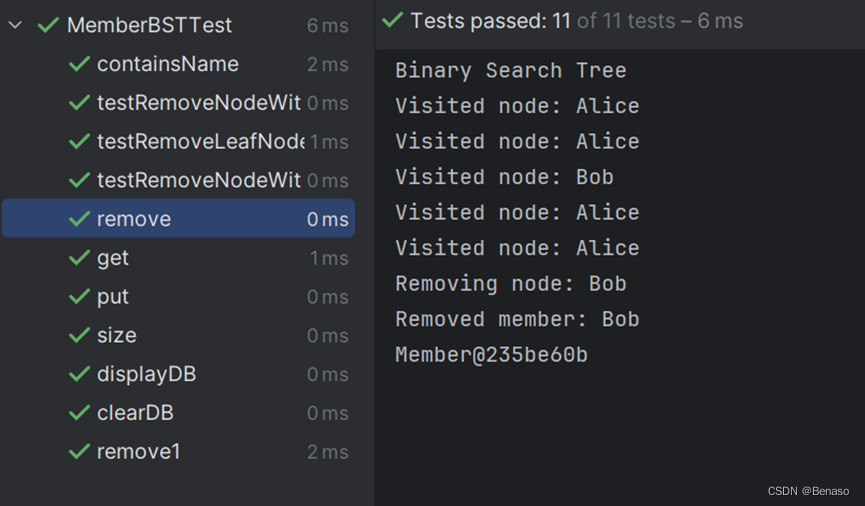Click the checkmark icon next to containsName

click(x=79, y=64)
